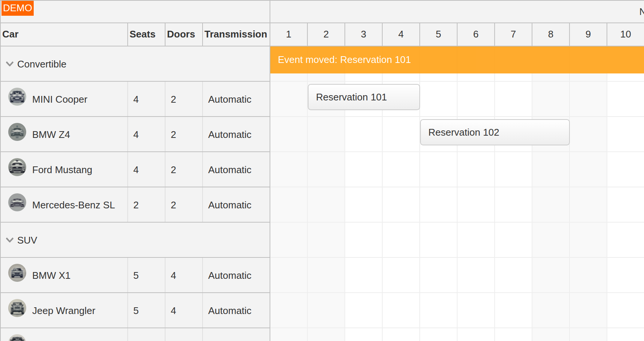Screen dimensions: 644x341
Task: Select the Reservation 101 event
Action: [364, 97]
